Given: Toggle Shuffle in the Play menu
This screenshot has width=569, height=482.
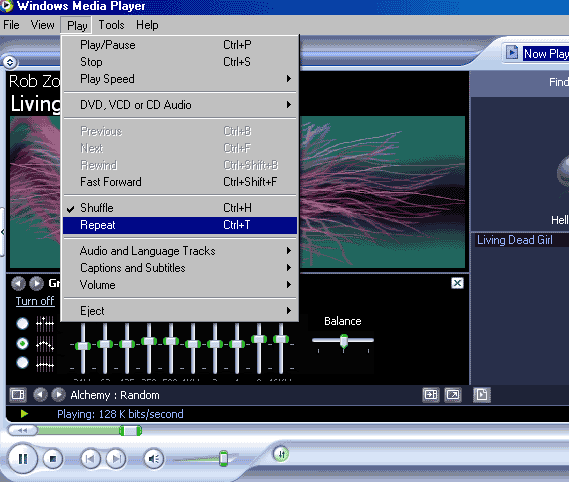Looking at the screenshot, I should [180, 208].
